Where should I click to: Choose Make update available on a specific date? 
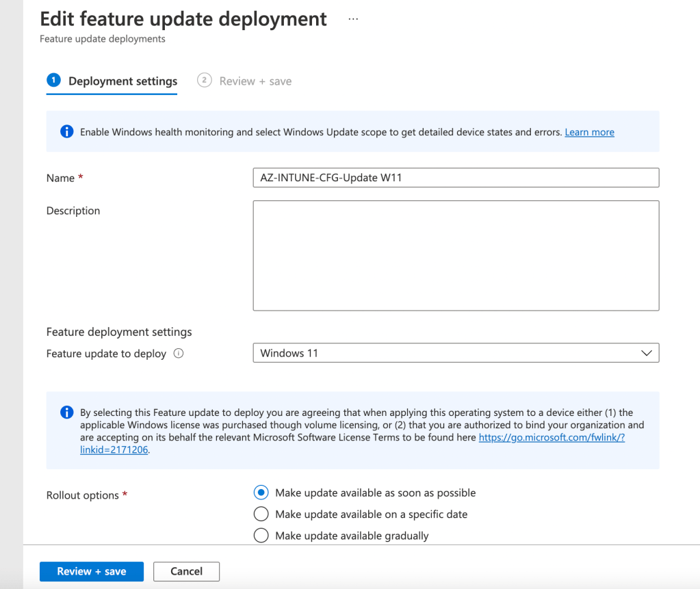click(261, 514)
